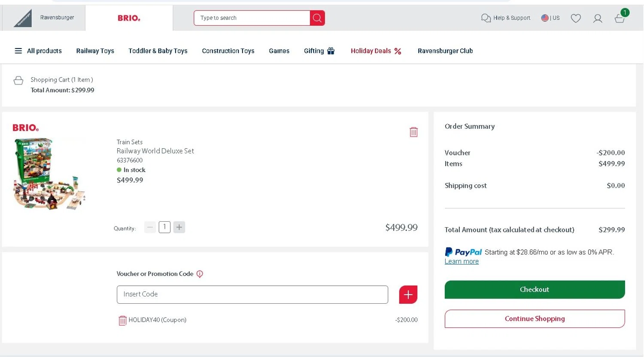Go to Toddler & Baby Toys menu
The height and width of the screenshot is (357, 644).
pyautogui.click(x=158, y=51)
